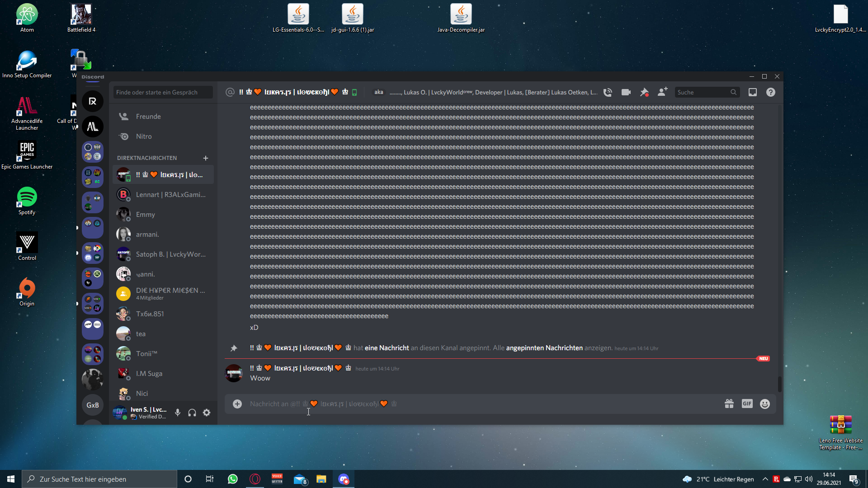This screenshot has height=488, width=868.
Task: Toggle microphone mute
Action: click(x=178, y=413)
